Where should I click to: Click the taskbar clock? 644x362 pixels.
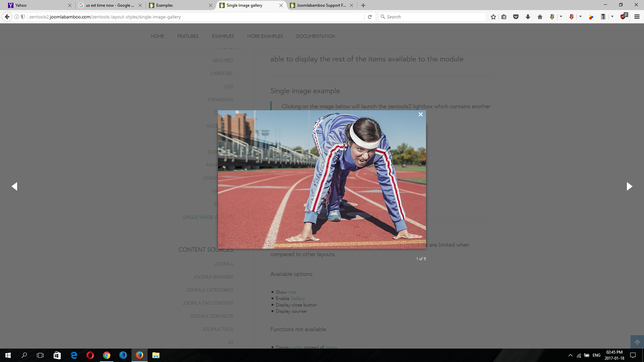tap(614, 355)
